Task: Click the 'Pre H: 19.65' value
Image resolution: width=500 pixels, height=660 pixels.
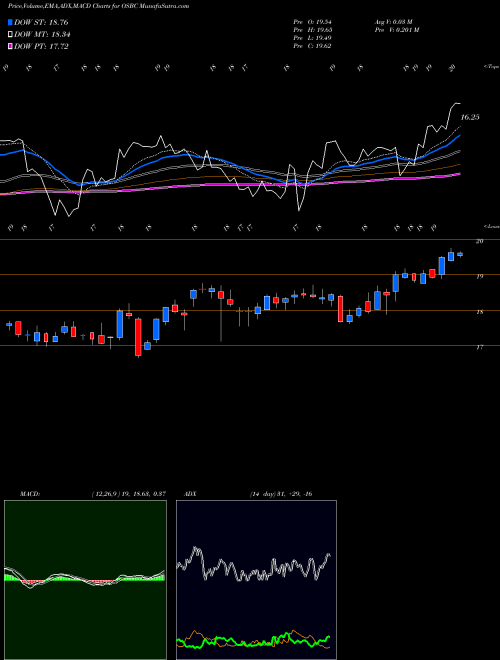Action: coord(315,30)
